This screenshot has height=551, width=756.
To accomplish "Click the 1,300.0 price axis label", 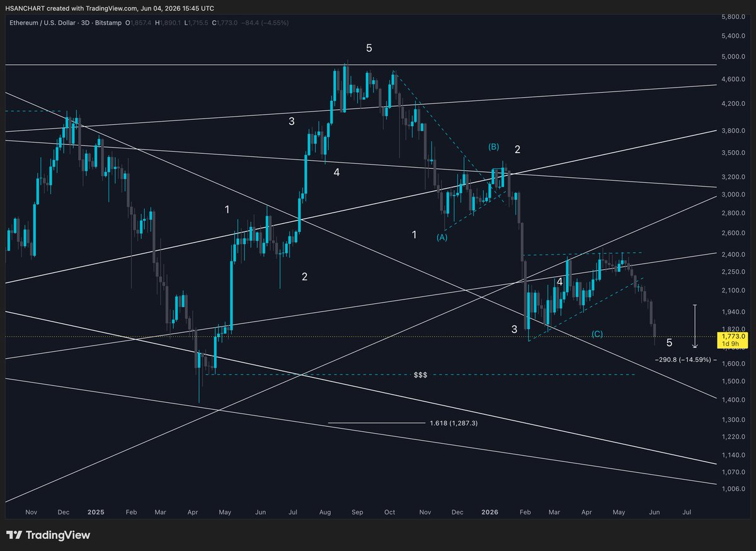I will click(733, 419).
